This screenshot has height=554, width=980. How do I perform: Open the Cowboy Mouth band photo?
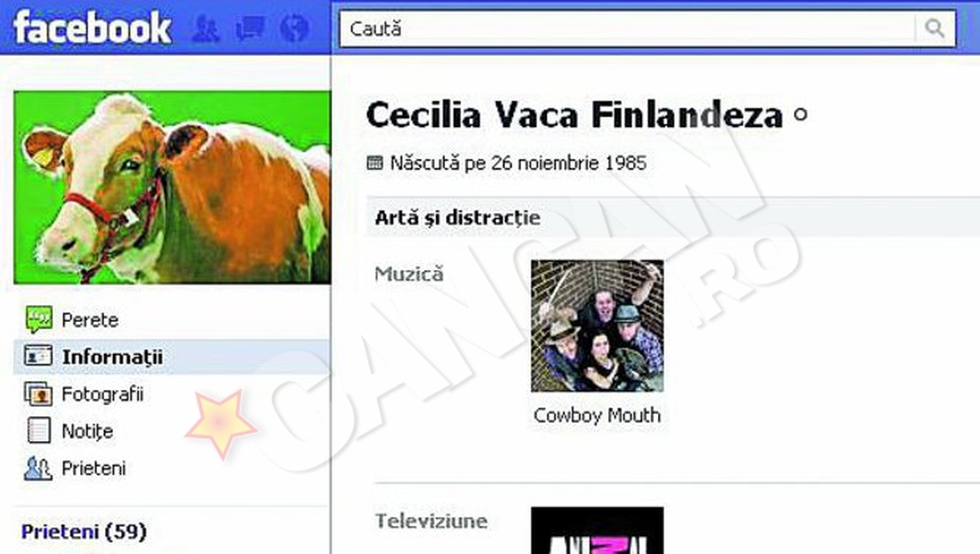[x=597, y=325]
